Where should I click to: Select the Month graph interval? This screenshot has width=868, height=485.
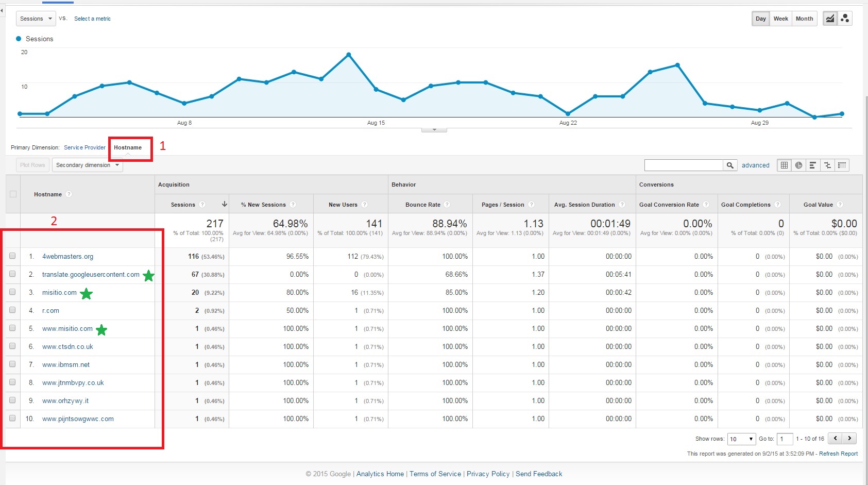[x=804, y=19]
